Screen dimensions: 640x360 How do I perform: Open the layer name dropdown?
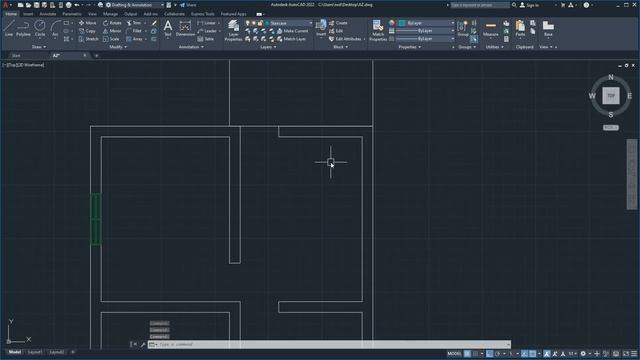pos(289,23)
